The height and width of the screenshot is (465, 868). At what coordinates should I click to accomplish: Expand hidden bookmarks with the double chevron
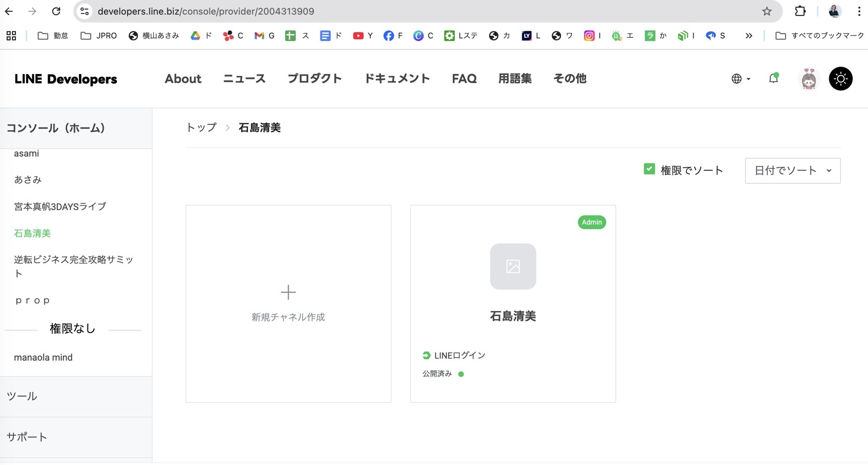(x=749, y=36)
